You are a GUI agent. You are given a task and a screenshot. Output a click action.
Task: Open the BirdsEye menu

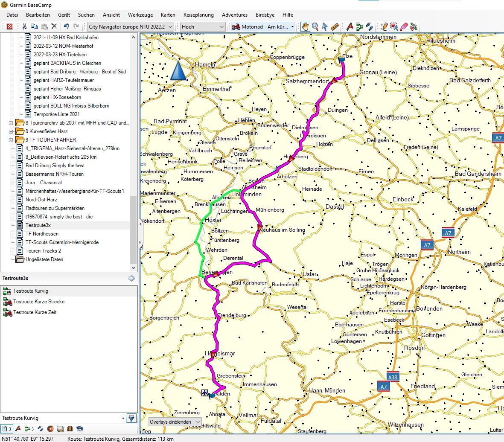(265, 15)
